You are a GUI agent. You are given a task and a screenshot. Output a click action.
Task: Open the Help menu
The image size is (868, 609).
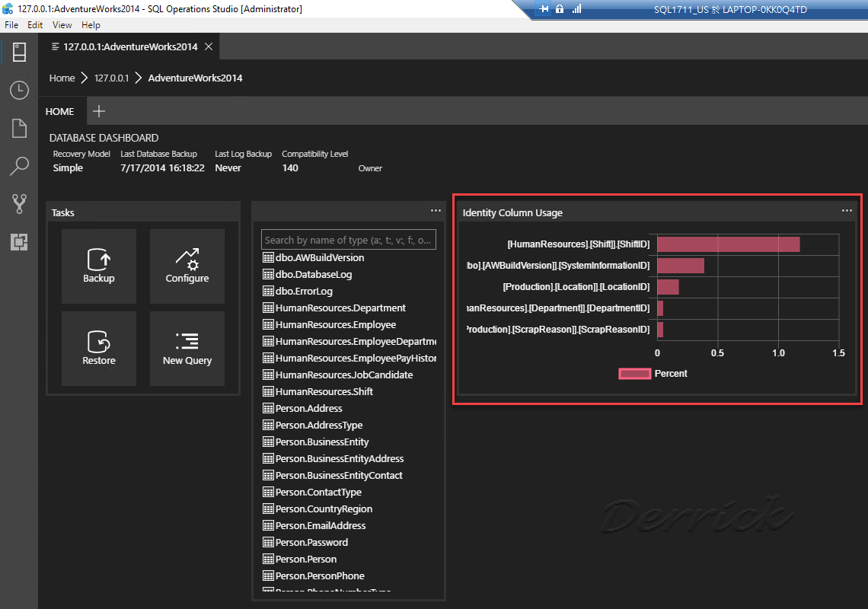pyautogui.click(x=91, y=24)
